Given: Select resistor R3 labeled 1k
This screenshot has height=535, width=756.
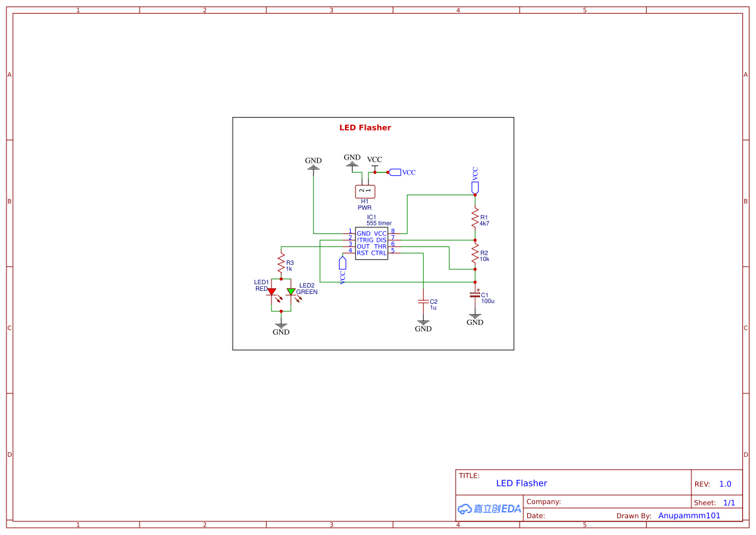Looking at the screenshot, I should point(282,264).
